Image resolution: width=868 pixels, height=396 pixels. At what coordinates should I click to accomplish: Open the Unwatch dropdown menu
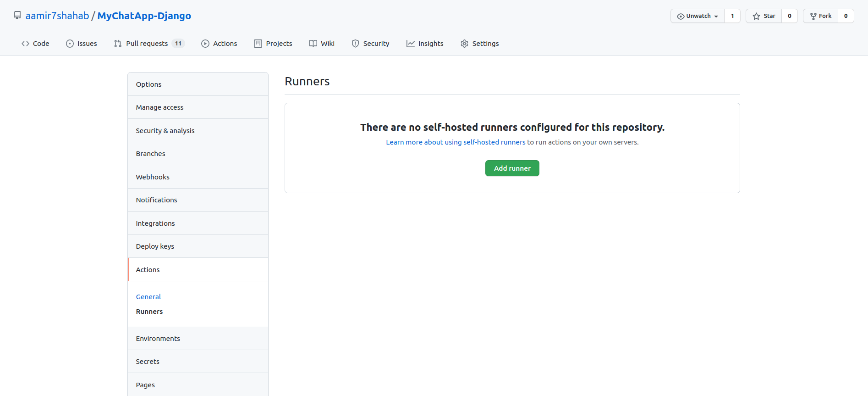698,16
